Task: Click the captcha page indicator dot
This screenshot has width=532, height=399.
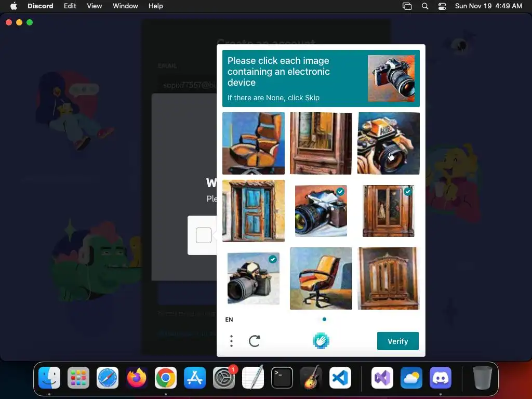Action: coord(324,320)
